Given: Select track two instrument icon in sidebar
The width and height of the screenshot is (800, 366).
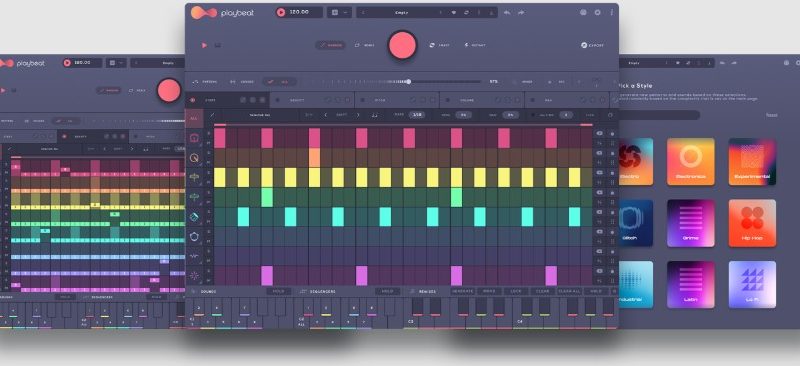Looking at the screenshot, I should pos(194,158).
